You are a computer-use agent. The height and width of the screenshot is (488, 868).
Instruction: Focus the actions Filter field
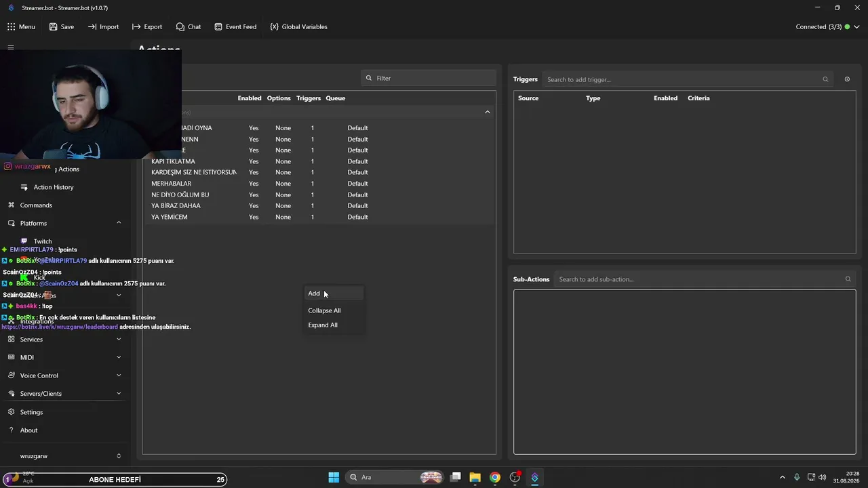[x=429, y=78]
